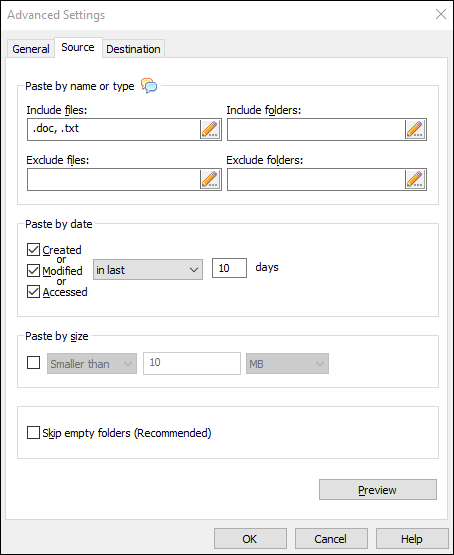This screenshot has height=555, width=454.
Task: Select the Source tab
Action: click(78, 47)
